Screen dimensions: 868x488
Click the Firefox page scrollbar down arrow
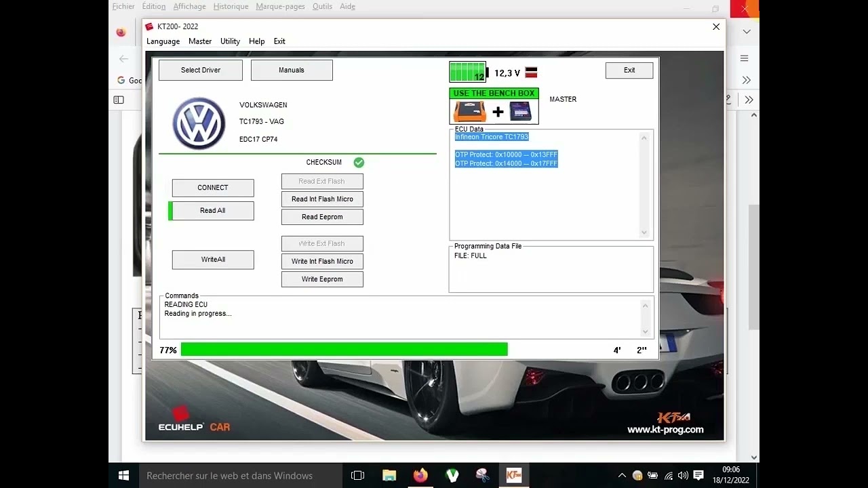point(753,457)
